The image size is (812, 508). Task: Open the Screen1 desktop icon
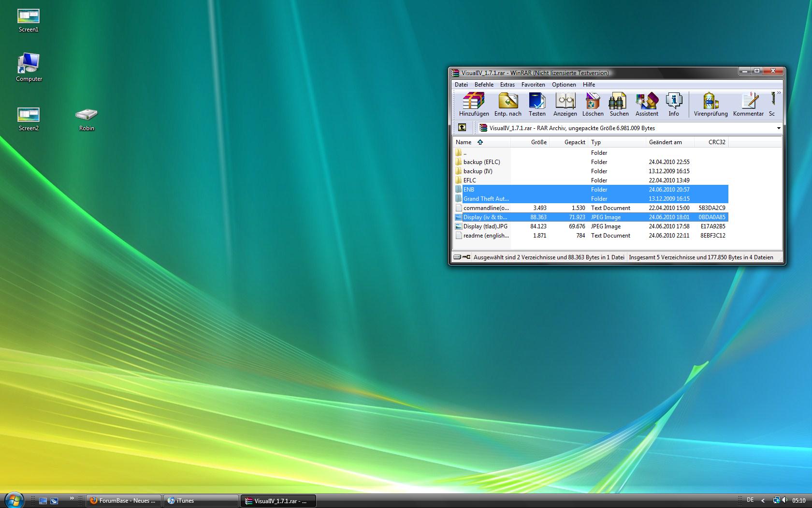[x=29, y=21]
